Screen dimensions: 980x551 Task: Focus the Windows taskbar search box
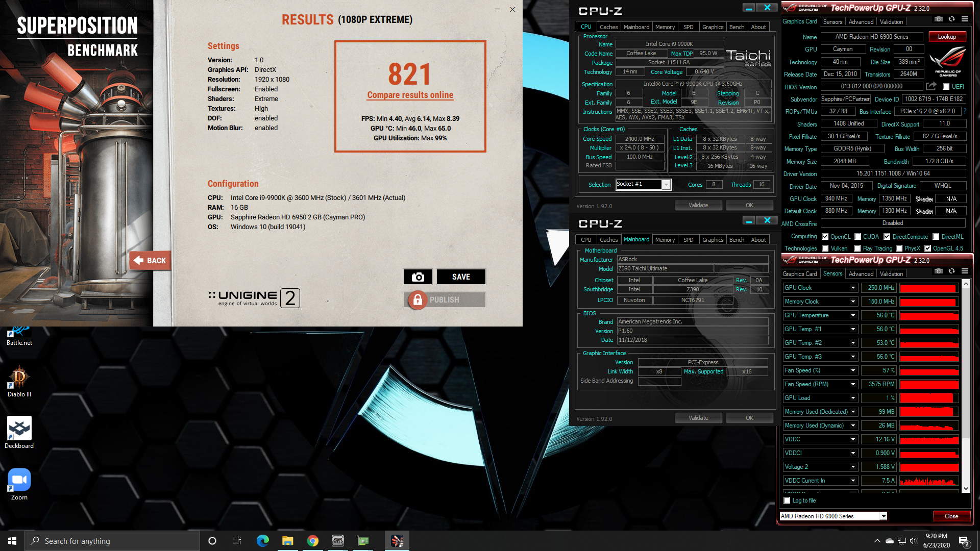112,541
